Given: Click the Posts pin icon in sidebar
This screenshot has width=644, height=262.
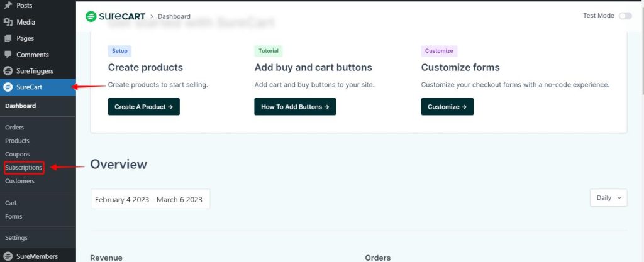Looking at the screenshot, I should click(8, 6).
